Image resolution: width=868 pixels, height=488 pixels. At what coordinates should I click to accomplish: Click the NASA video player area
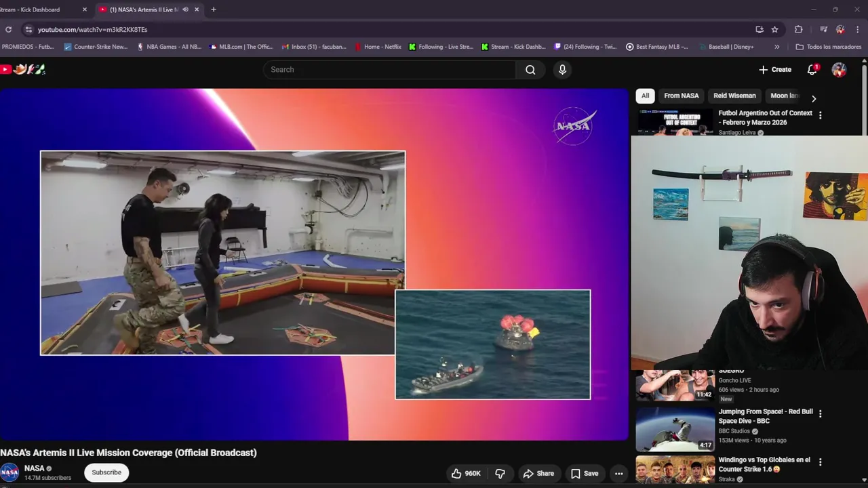[x=315, y=264]
